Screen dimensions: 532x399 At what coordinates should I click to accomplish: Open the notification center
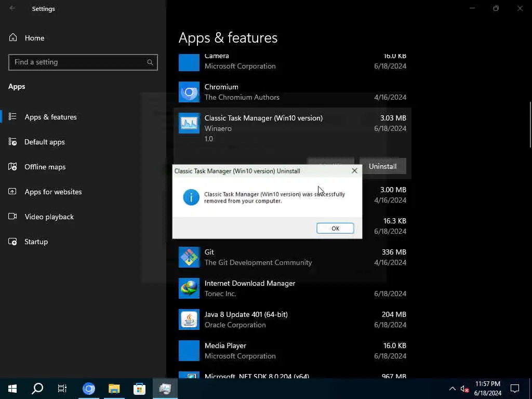[x=515, y=389]
